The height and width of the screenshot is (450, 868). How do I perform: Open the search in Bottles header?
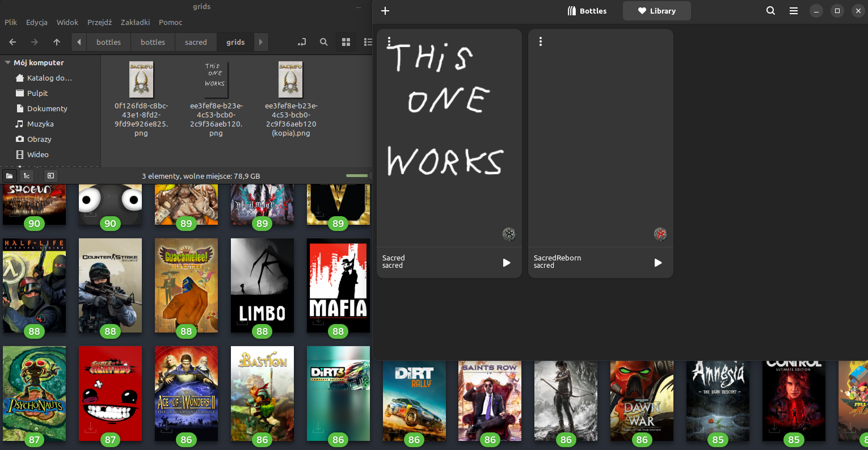[x=770, y=11]
